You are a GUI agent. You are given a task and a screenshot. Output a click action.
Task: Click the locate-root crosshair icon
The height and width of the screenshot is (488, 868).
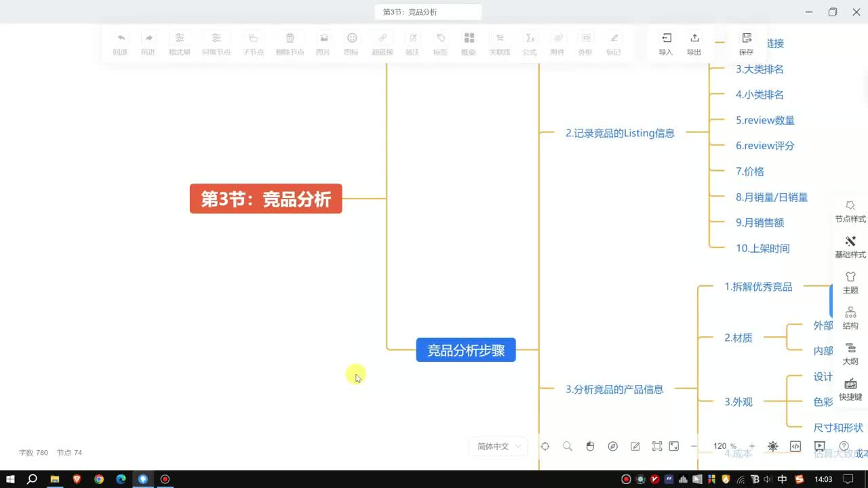click(545, 446)
